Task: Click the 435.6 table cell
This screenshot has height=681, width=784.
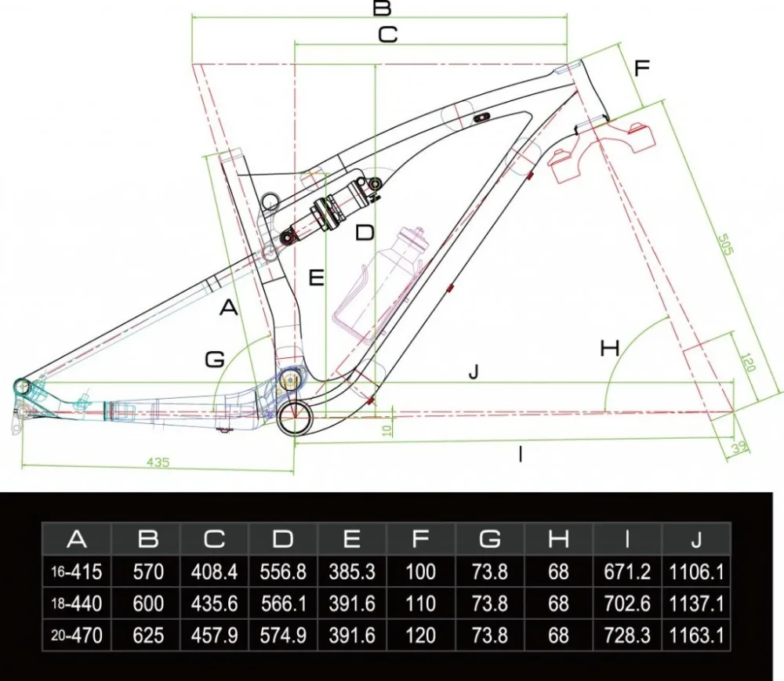Action: [x=215, y=603]
